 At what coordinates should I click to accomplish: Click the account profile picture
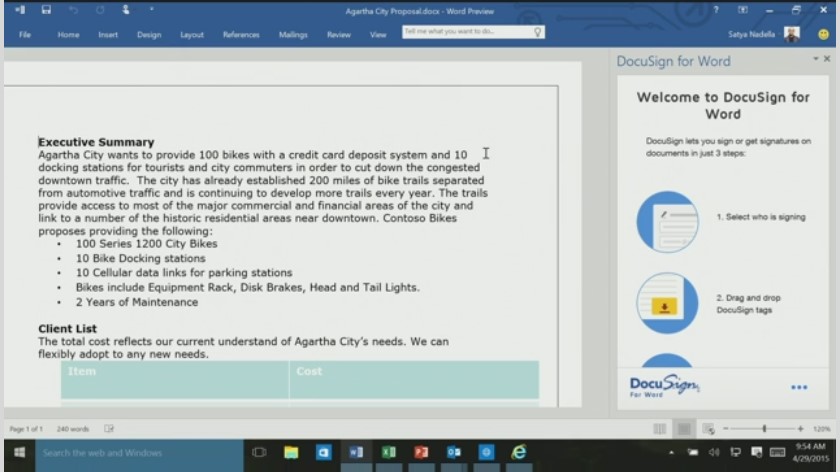[792, 34]
